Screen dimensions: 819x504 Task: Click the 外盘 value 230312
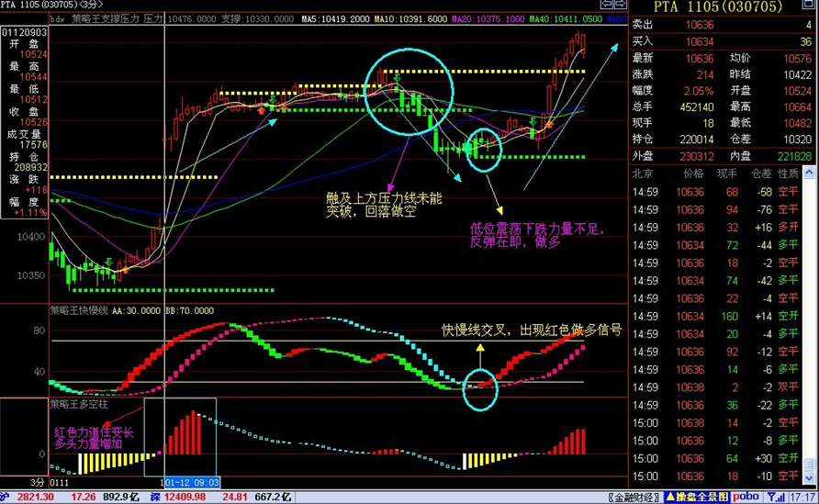[x=696, y=156]
